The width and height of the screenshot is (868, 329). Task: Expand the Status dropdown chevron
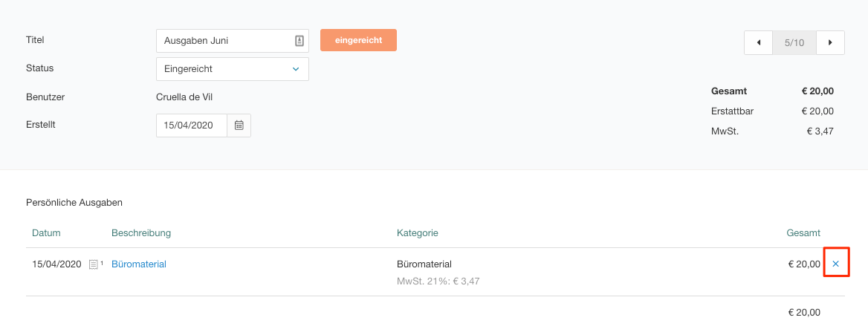[x=295, y=69]
